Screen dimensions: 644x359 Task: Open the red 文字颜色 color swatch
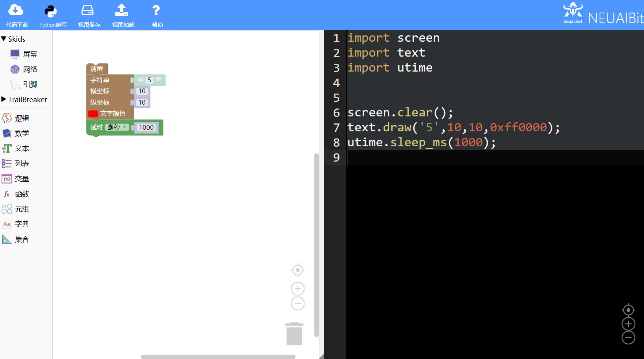93,114
